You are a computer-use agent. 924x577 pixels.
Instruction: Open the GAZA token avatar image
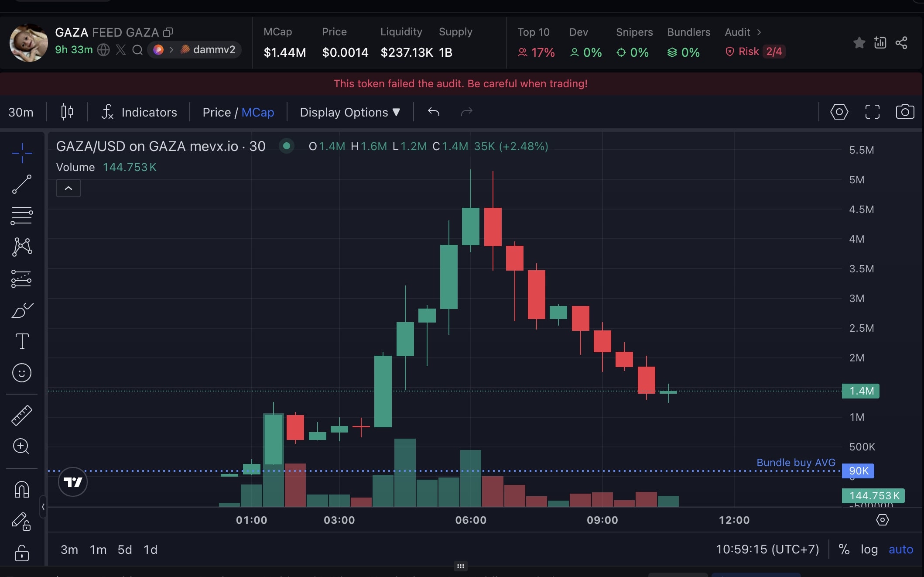point(29,43)
